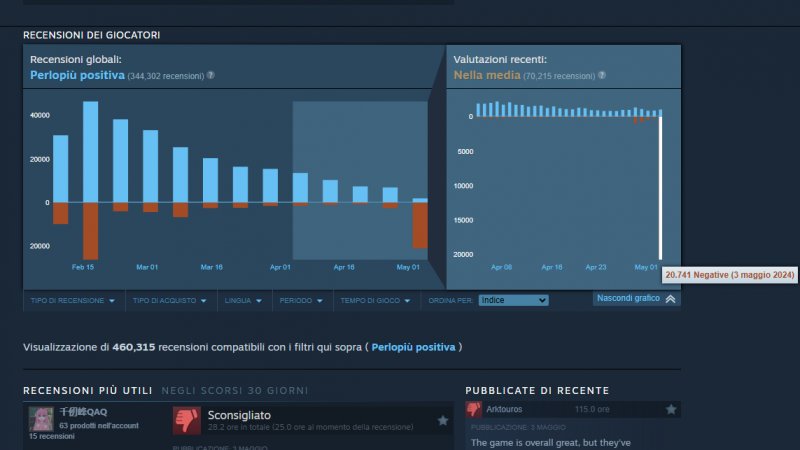Click the Pubblicate di recente heading
The image size is (800, 450).
[537, 390]
